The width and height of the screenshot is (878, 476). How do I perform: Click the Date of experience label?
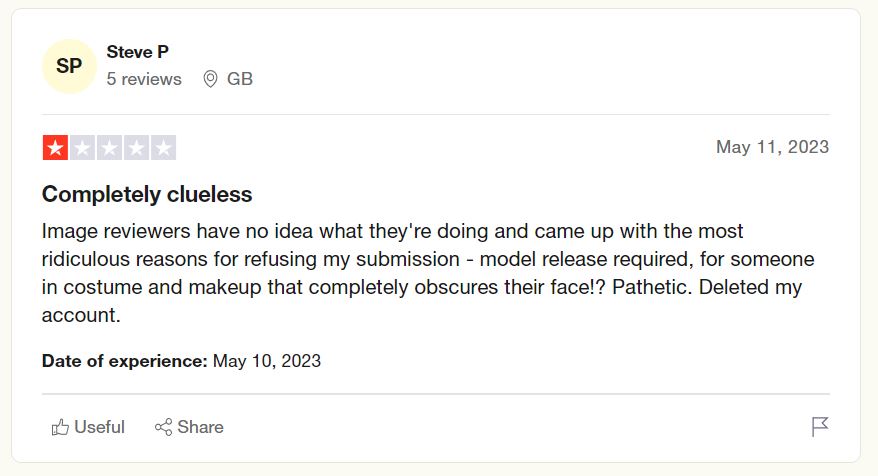click(x=124, y=361)
